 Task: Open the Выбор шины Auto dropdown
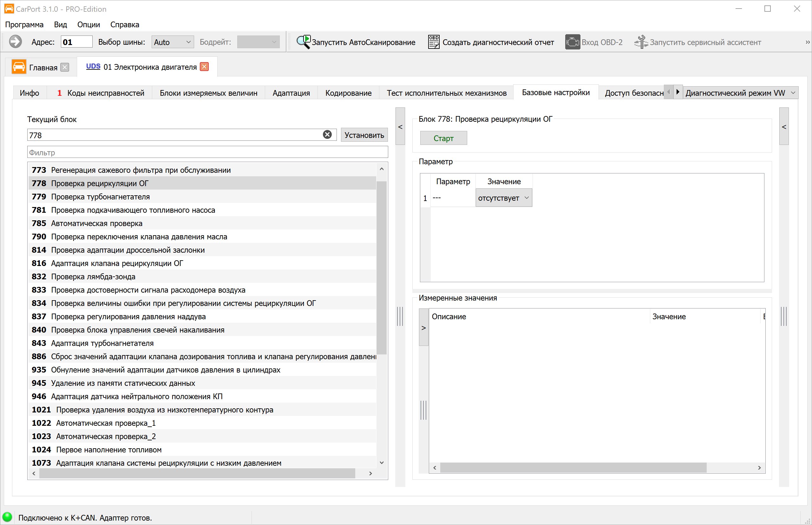(x=173, y=42)
